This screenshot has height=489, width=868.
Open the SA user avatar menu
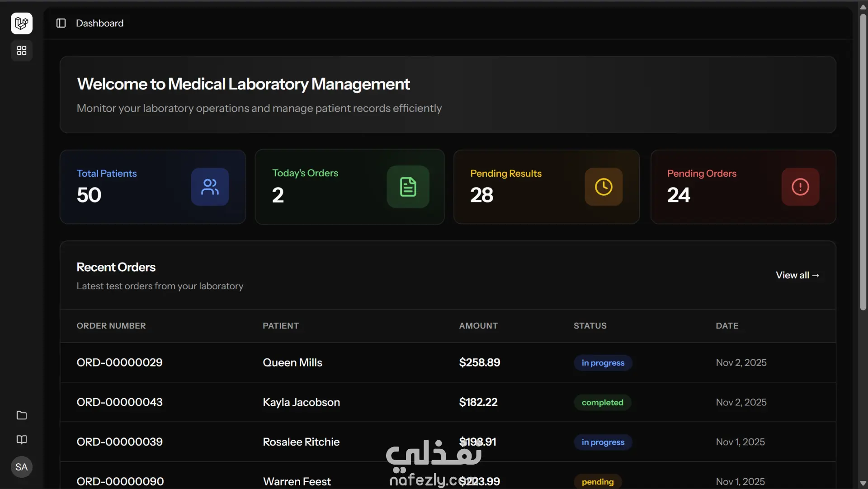tap(22, 467)
